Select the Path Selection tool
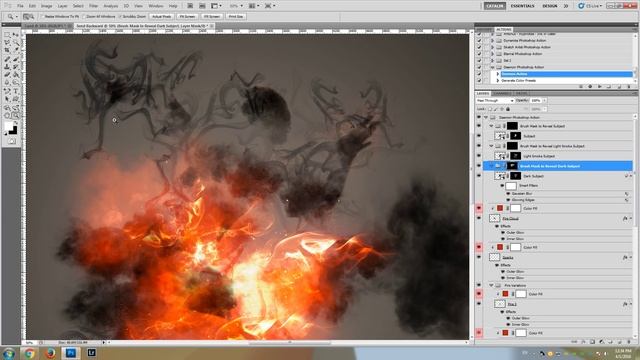The width and height of the screenshot is (640, 360). pyautogui.click(x=7, y=98)
